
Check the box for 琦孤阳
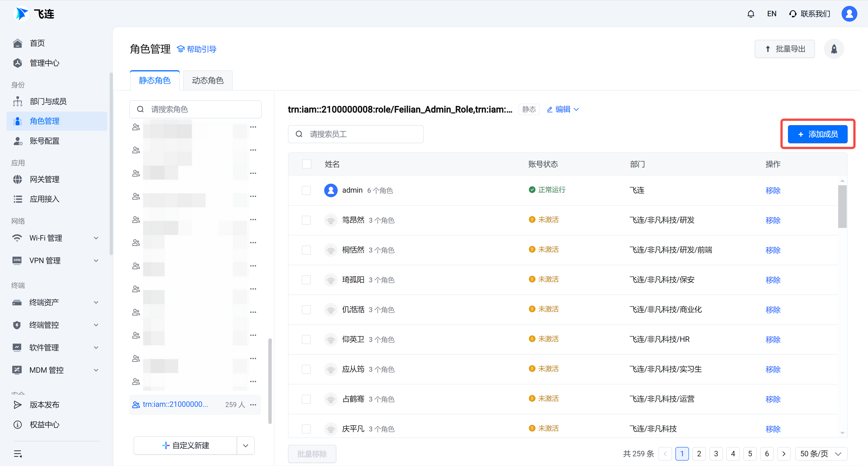(x=306, y=280)
